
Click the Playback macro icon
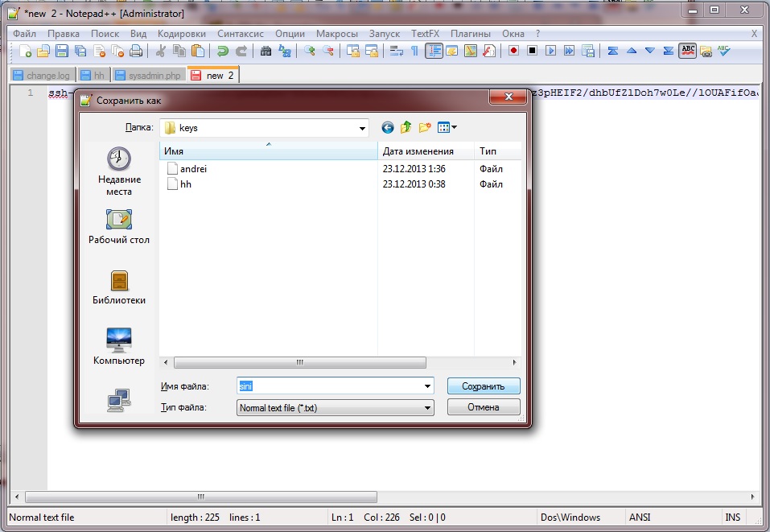551,51
